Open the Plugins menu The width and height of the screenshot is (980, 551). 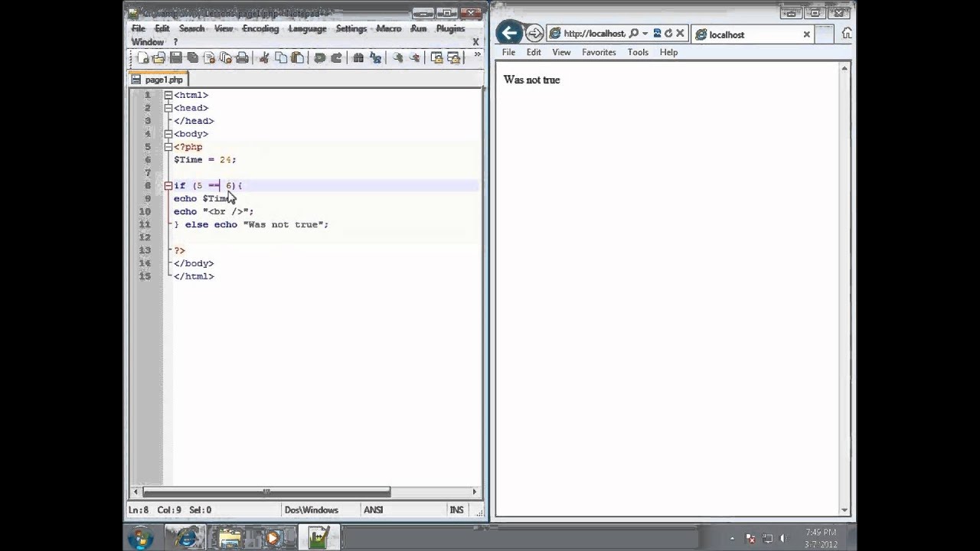450,28
